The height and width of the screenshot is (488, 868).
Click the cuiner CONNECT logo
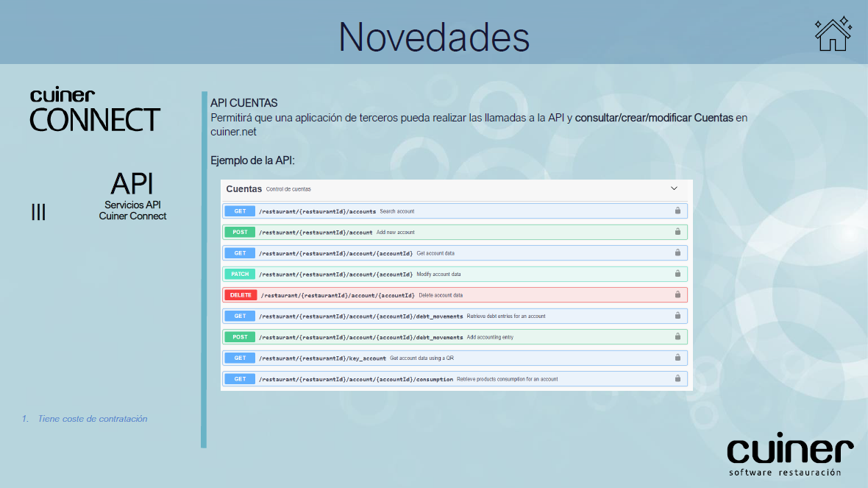coord(95,110)
